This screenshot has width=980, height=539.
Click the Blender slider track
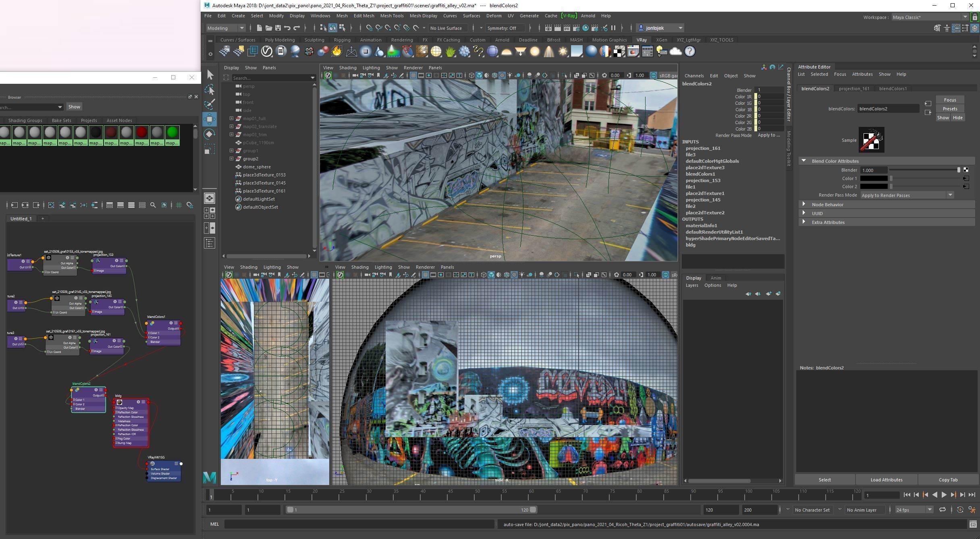[924, 170]
